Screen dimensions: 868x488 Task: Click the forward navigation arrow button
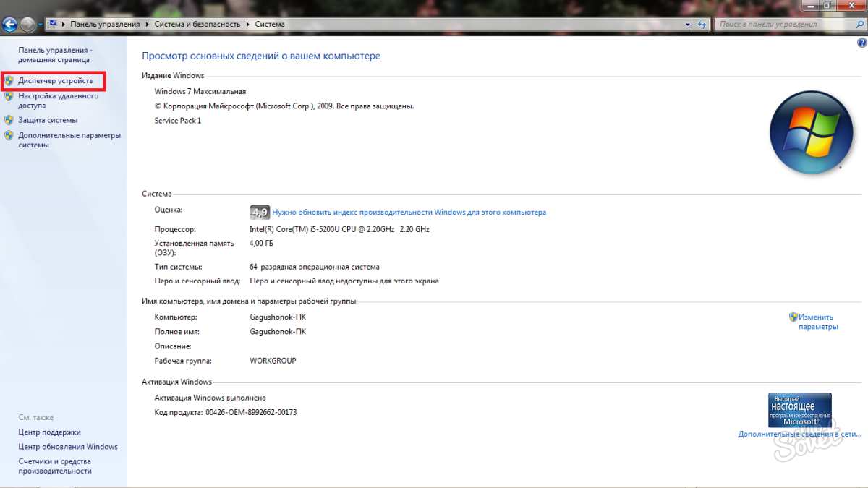coord(27,24)
